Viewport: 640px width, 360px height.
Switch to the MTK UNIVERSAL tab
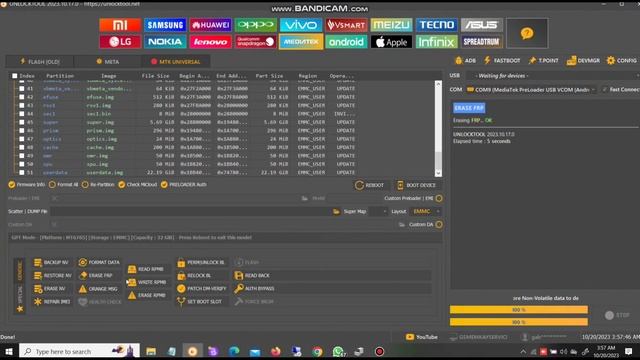point(176,62)
